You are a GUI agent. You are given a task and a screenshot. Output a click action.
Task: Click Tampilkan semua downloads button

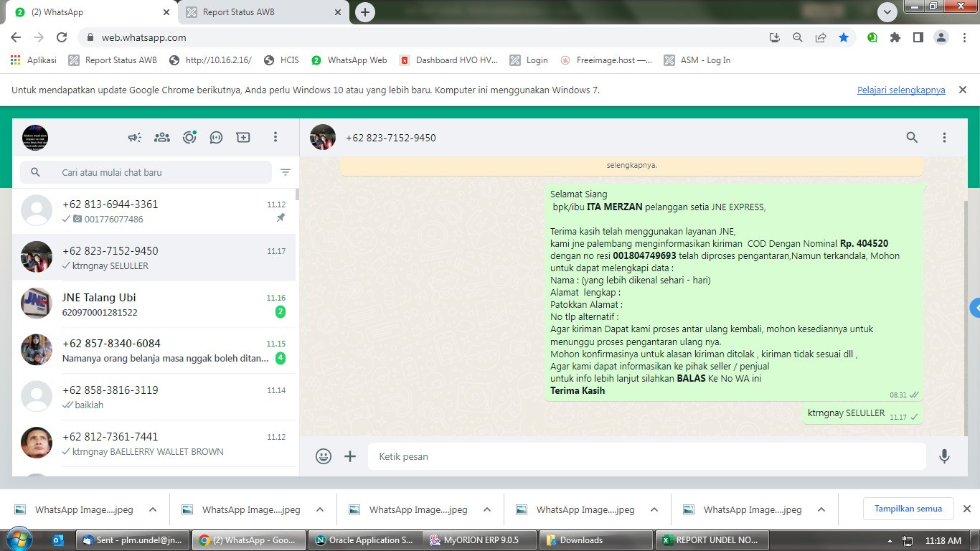point(908,509)
